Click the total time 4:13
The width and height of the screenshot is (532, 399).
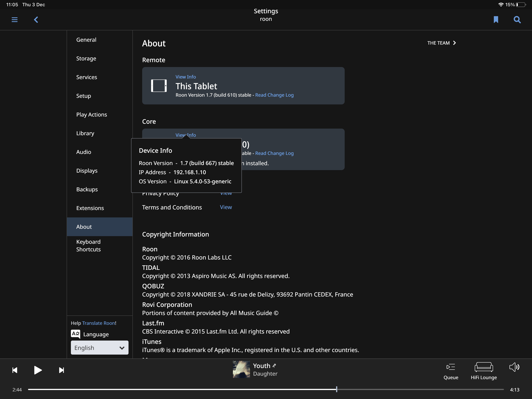515,390
